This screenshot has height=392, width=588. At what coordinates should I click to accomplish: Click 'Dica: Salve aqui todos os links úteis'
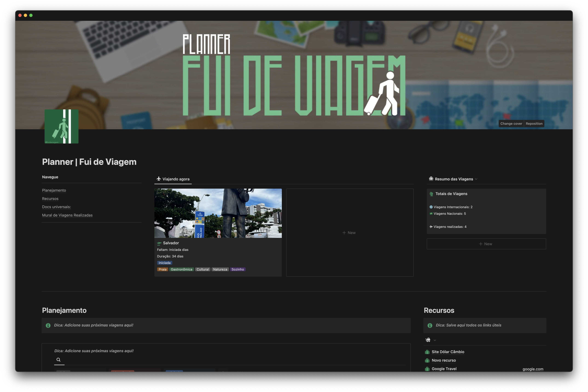click(x=468, y=325)
